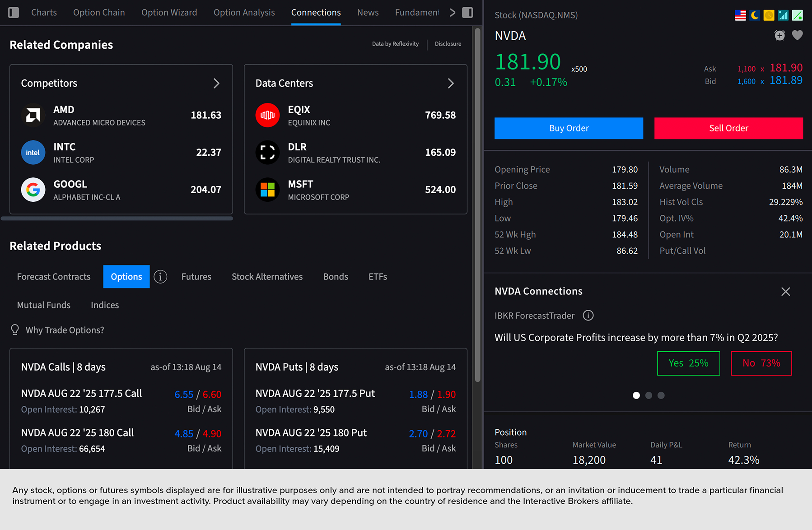Viewport: 812px width, 530px height.
Task: Click the blue Buy Order button
Action: click(569, 128)
